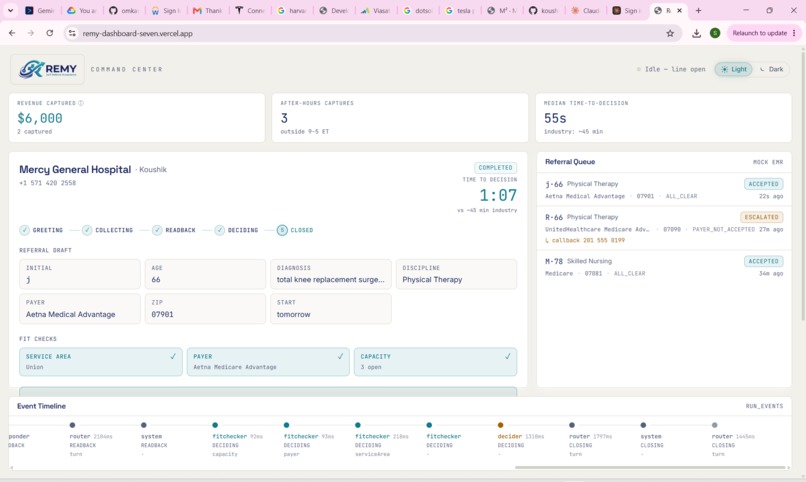Click the address bar URL
Screen dimensions: 806x482
pyautogui.click(x=138, y=33)
